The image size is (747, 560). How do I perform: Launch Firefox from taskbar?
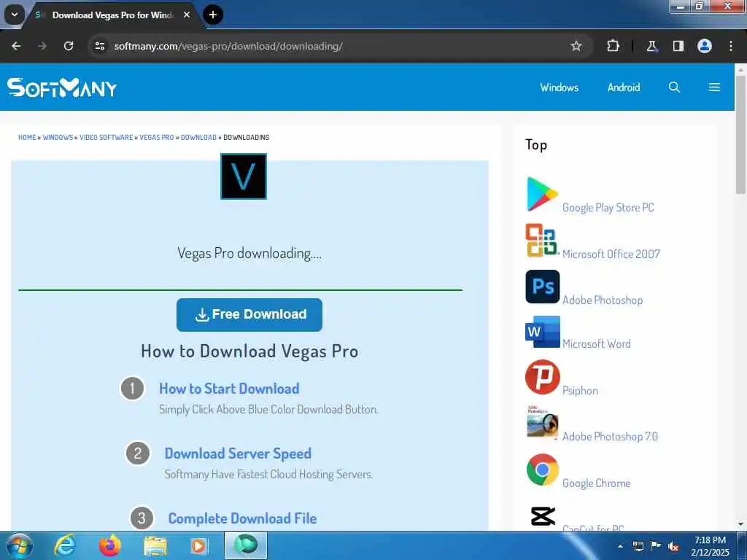coord(109,545)
